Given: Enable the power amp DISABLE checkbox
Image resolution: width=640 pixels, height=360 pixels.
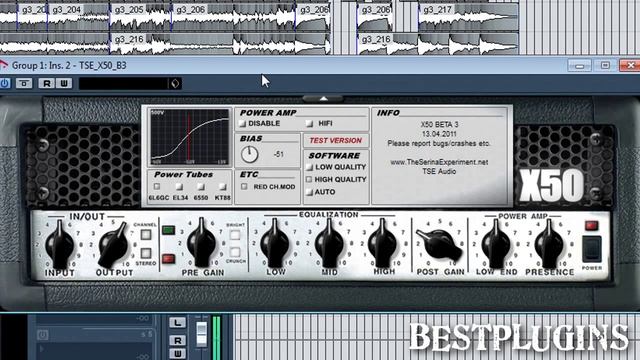Looking at the screenshot, I should (x=242, y=123).
